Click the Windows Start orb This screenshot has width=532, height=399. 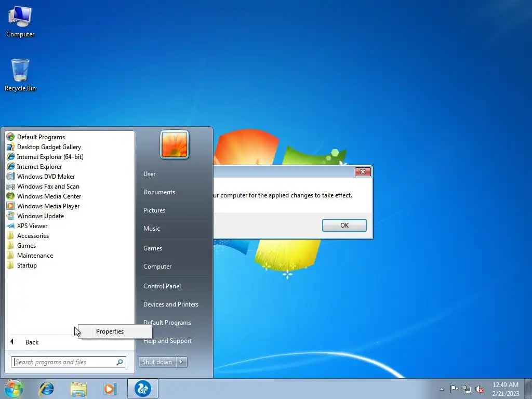[x=14, y=389]
